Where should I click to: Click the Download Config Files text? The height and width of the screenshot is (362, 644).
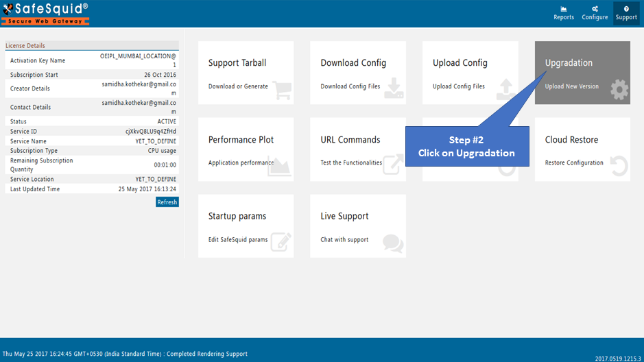click(x=350, y=86)
